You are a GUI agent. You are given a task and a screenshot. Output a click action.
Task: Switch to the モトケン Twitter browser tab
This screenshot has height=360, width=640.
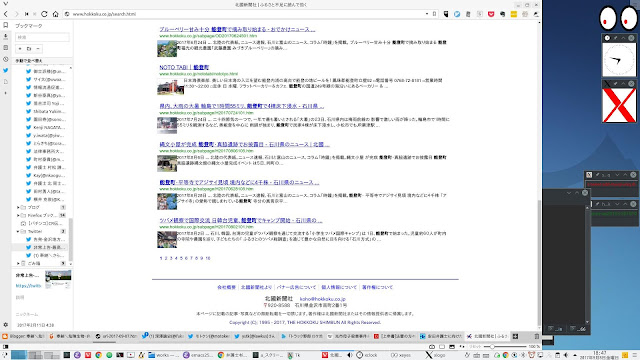pos(209,336)
